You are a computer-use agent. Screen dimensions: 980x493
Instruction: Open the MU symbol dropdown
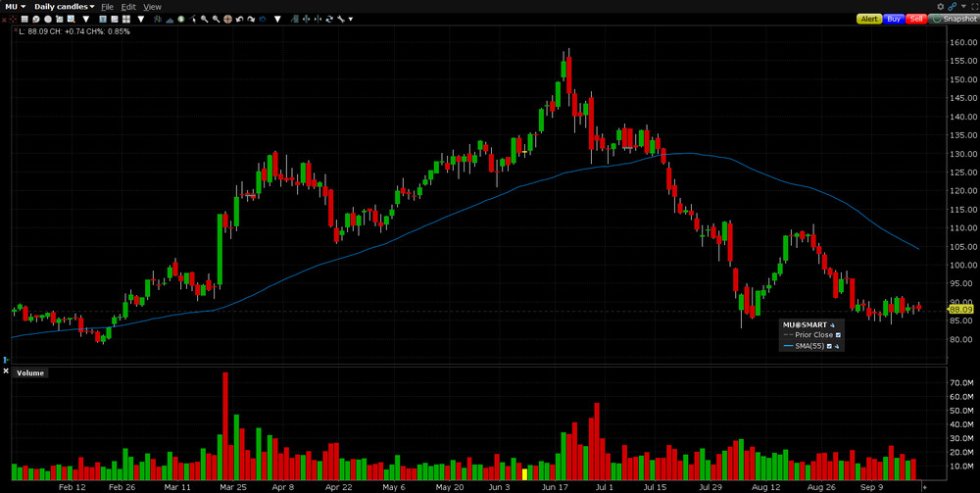15,6
